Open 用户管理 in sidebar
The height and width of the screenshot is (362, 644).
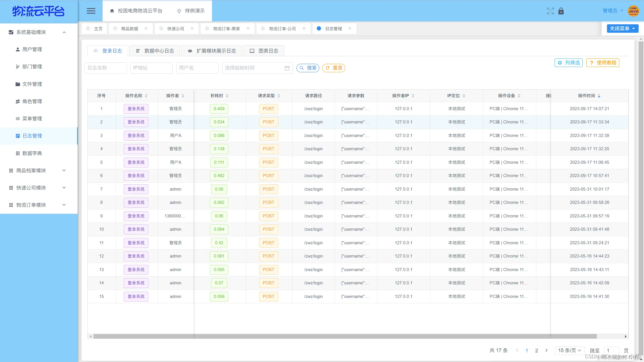32,49
